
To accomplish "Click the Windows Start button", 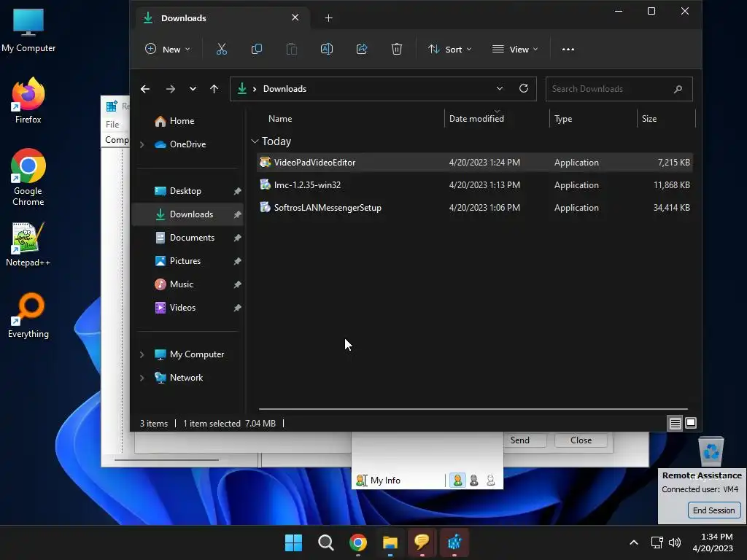I will pyautogui.click(x=293, y=542).
